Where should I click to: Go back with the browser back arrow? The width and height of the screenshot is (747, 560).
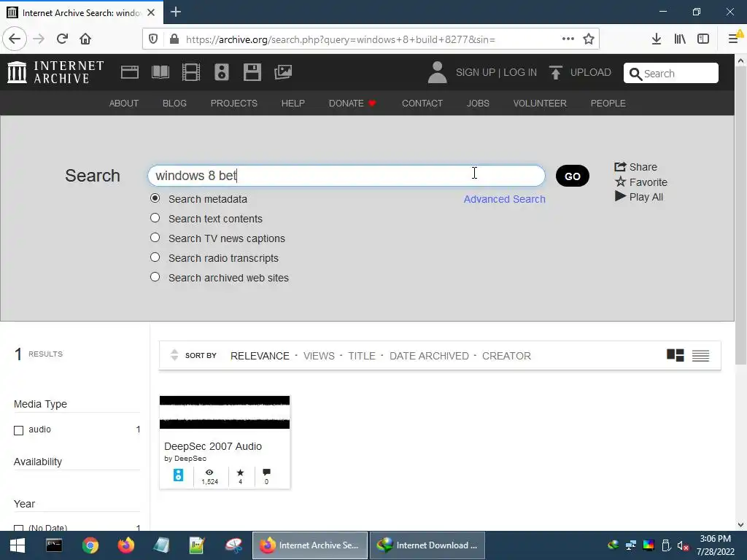pyautogui.click(x=15, y=39)
